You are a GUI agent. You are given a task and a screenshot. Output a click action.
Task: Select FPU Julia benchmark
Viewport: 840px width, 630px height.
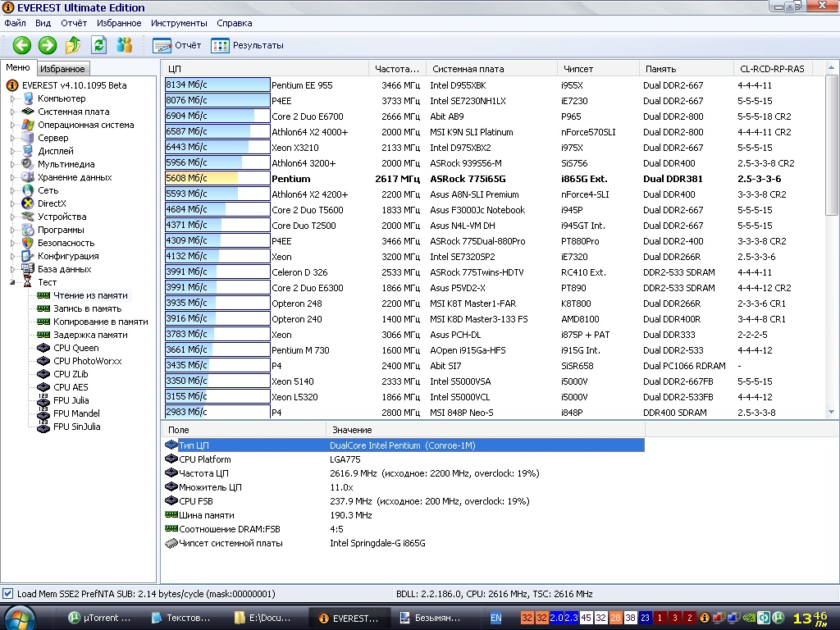(x=71, y=400)
